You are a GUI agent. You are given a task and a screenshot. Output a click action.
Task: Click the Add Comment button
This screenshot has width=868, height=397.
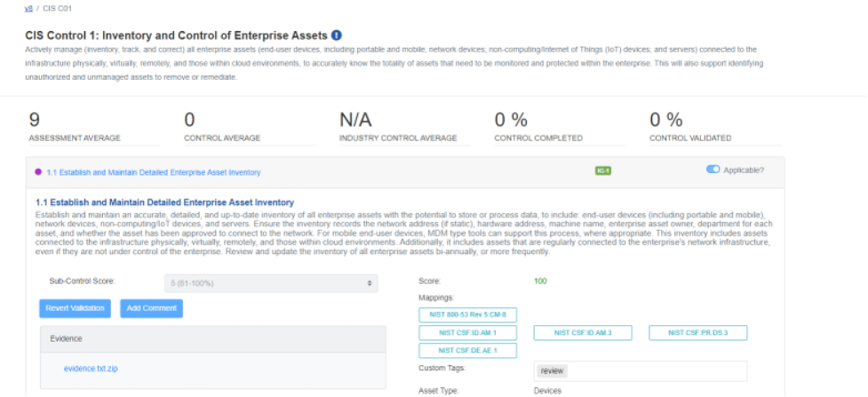(151, 308)
